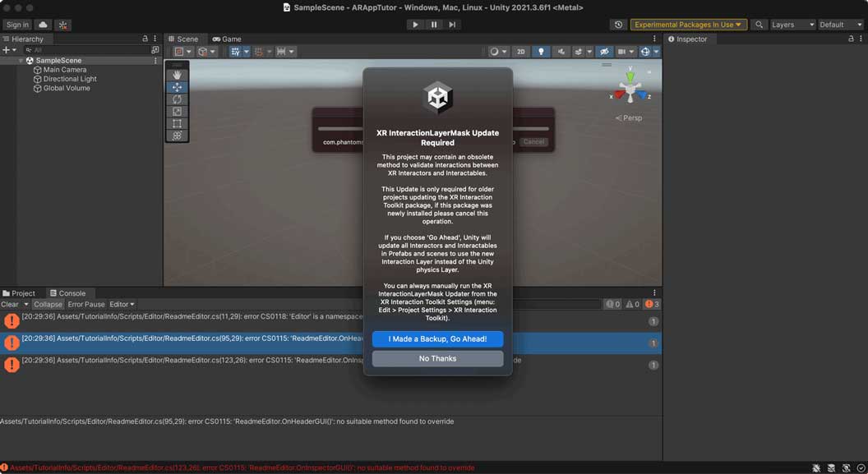Toggle grid snapping in Scene toolbar
Screen dimensions: 868x474
235,52
